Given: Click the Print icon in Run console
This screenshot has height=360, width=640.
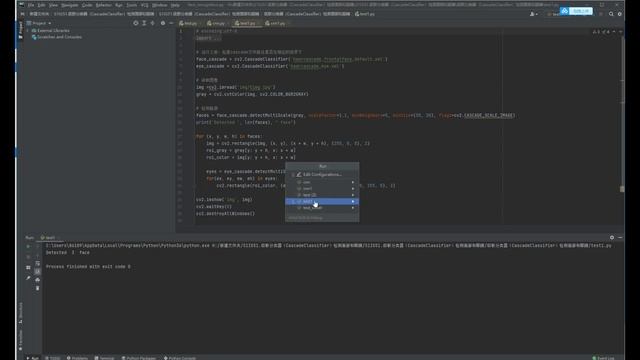Looking at the screenshot, I should coord(38,280).
